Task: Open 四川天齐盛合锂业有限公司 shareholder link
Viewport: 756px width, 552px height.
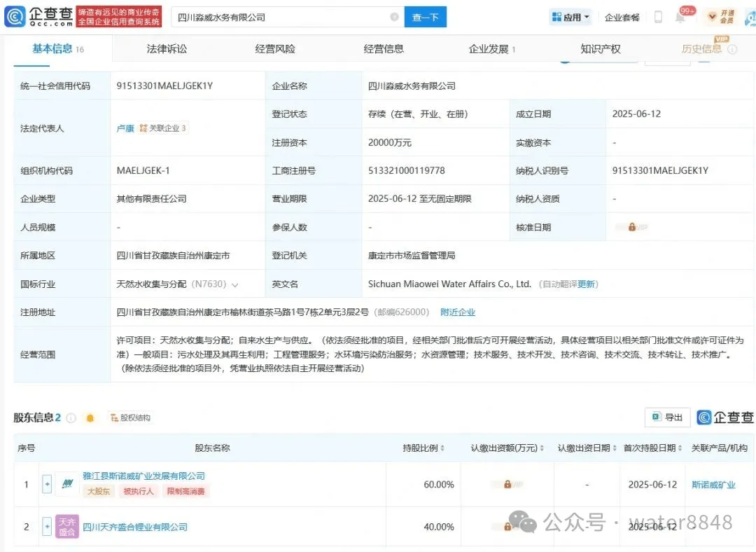Action: (x=135, y=527)
